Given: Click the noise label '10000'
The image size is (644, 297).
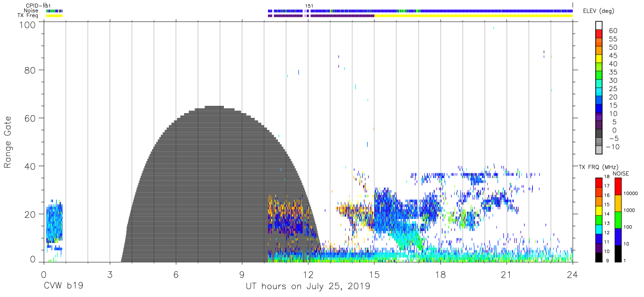Looking at the screenshot, I should pos(631,194).
